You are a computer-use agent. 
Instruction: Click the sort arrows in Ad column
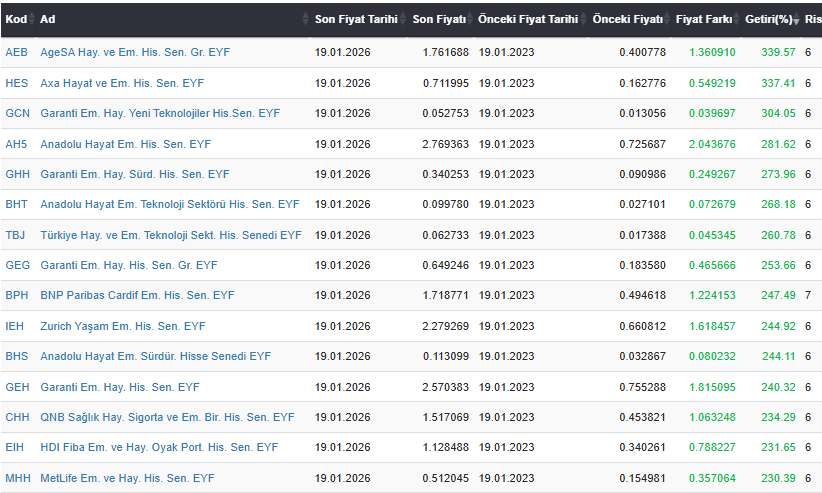pos(305,20)
